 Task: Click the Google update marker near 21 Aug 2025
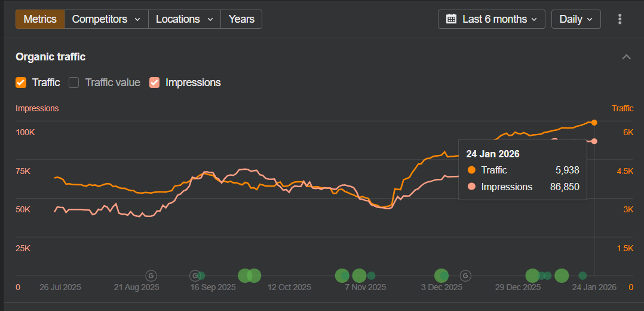[151, 276]
